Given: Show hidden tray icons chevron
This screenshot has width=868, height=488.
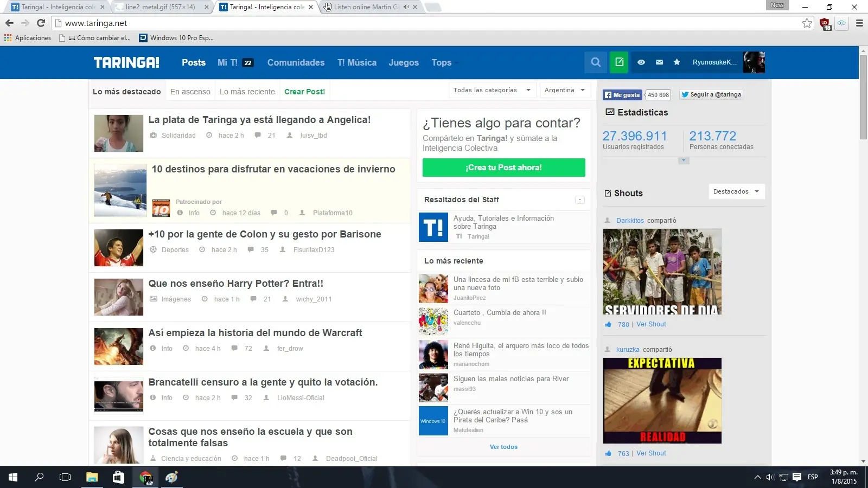Looking at the screenshot, I should click(757, 477).
